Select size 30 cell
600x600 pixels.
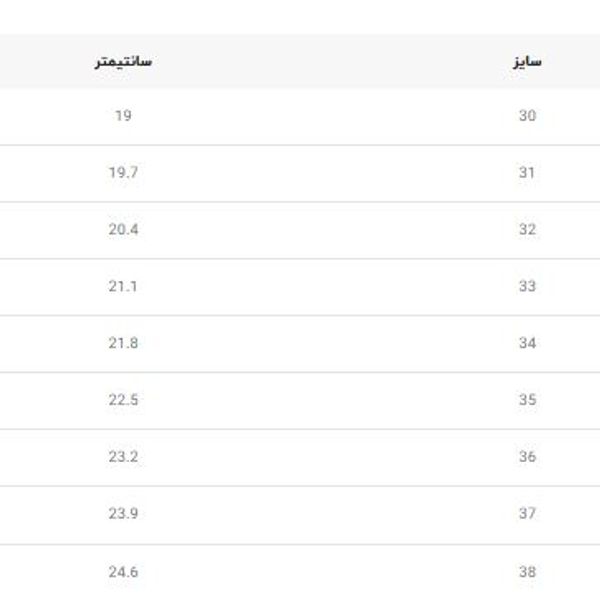(x=527, y=116)
